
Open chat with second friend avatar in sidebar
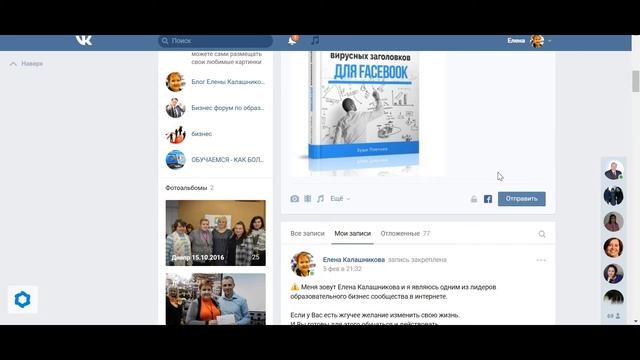click(x=613, y=196)
